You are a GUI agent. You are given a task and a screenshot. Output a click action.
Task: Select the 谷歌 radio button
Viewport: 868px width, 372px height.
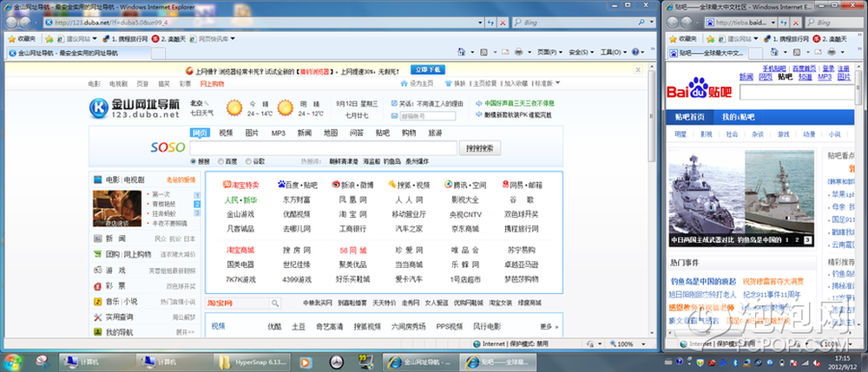tap(248, 161)
